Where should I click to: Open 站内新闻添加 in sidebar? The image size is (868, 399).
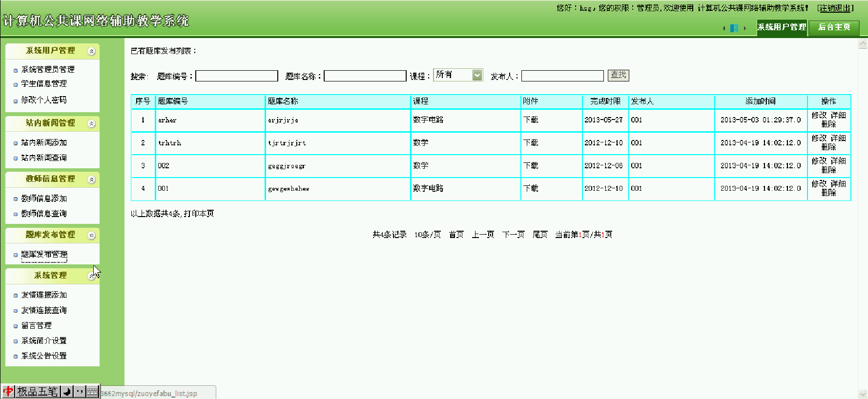pyautogui.click(x=44, y=143)
